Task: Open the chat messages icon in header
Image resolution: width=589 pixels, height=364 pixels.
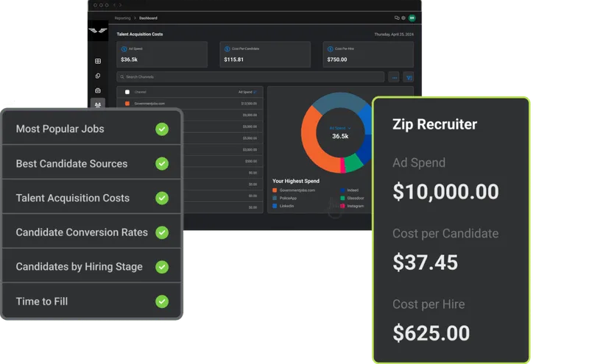Action: [397, 18]
